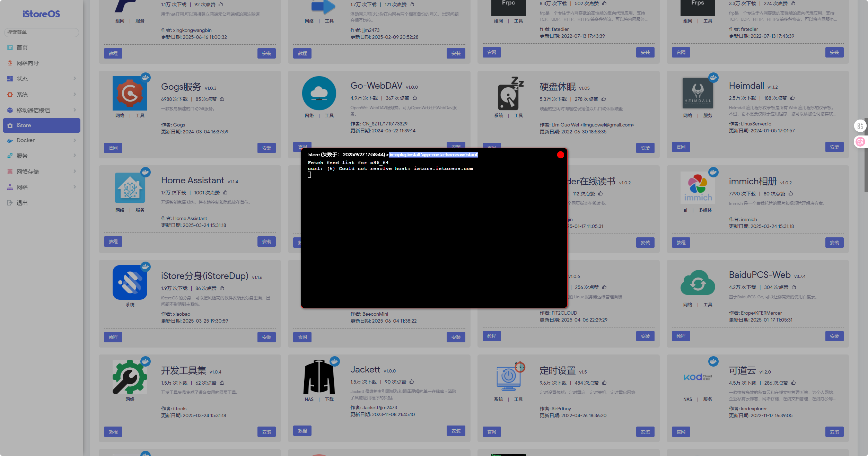Click the BaiduPCS-Web title text

pyautogui.click(x=760, y=275)
